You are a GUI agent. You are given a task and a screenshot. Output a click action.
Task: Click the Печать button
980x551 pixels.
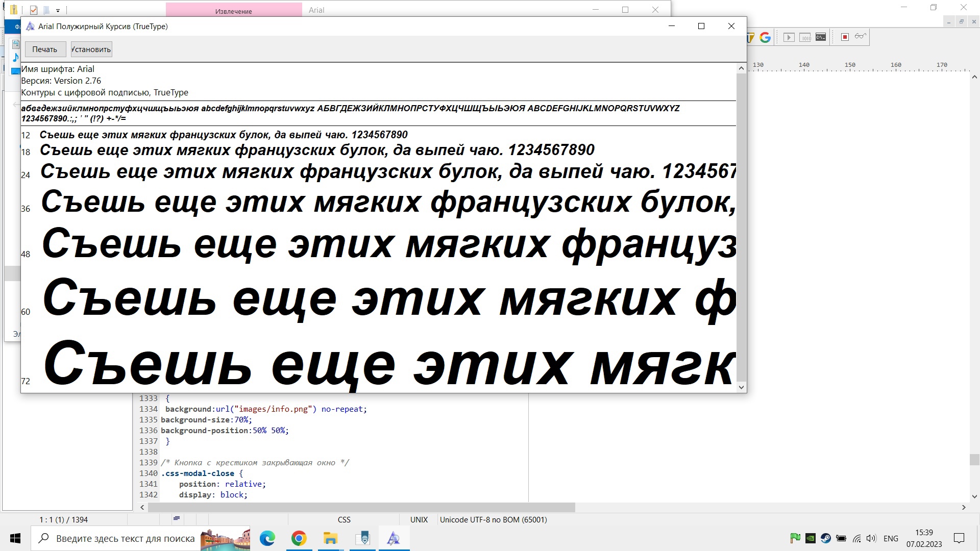(45, 49)
